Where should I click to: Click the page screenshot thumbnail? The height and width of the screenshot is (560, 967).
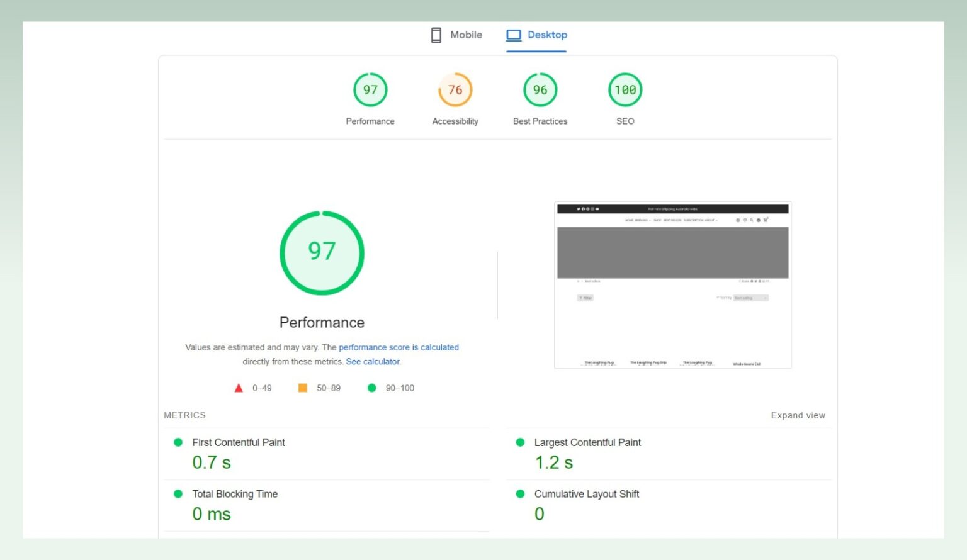pyautogui.click(x=673, y=285)
